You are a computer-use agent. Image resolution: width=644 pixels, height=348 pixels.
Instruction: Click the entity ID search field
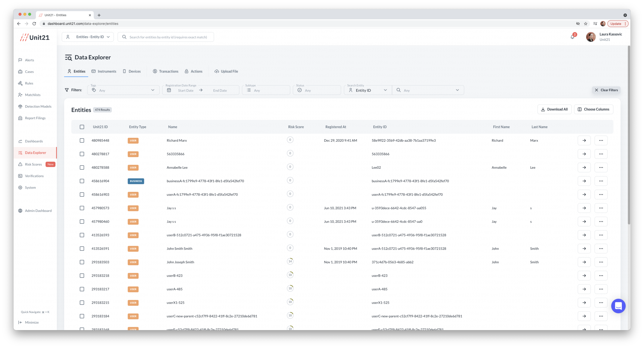click(x=168, y=37)
